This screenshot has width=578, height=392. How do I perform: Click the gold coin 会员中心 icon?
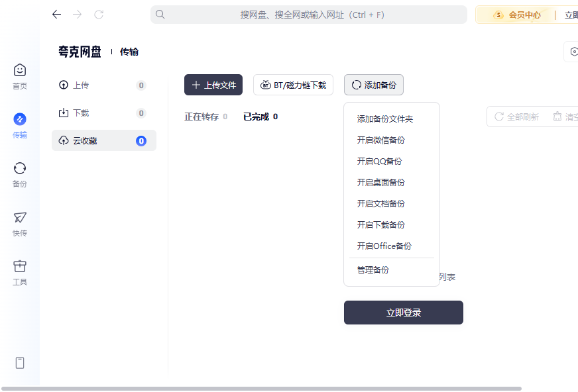498,15
